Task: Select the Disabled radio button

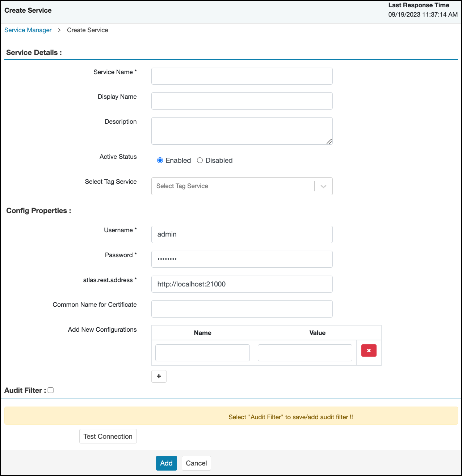Action: (x=200, y=160)
